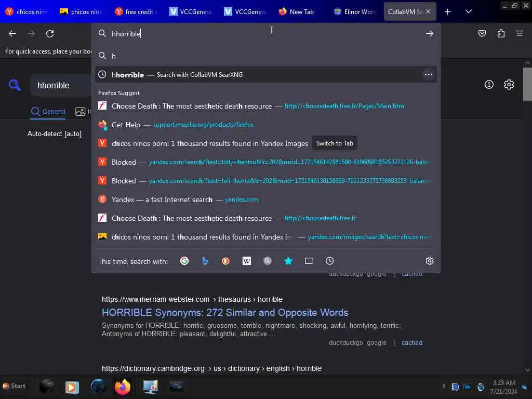
Task: Search open tabs with tab icon
Action: pyautogui.click(x=309, y=261)
